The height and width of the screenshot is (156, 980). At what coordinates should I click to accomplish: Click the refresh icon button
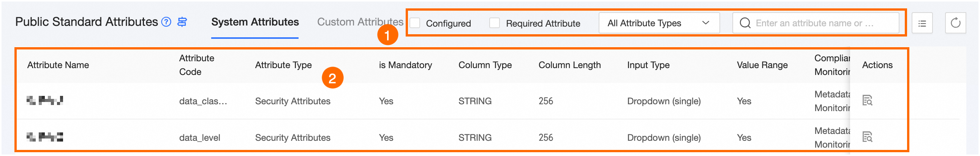(955, 24)
